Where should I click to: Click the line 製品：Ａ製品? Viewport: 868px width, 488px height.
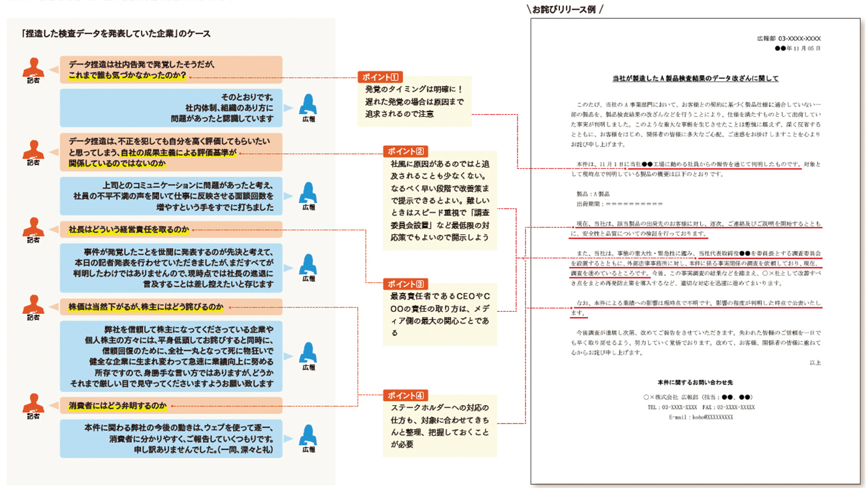(x=592, y=194)
